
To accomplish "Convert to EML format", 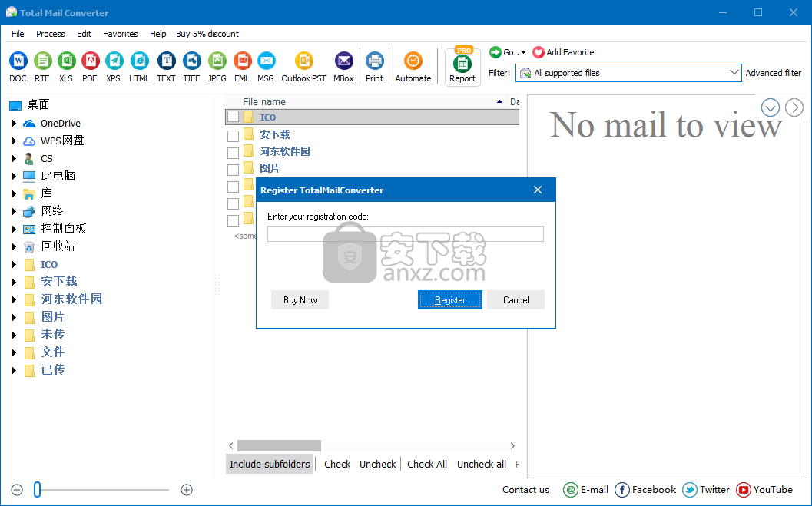I will [242, 67].
